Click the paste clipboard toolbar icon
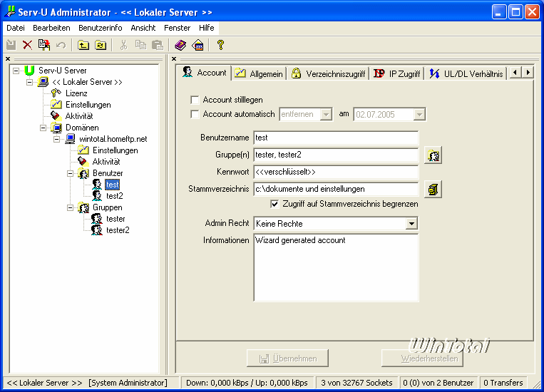The width and height of the screenshot is (544, 392). [x=157, y=45]
